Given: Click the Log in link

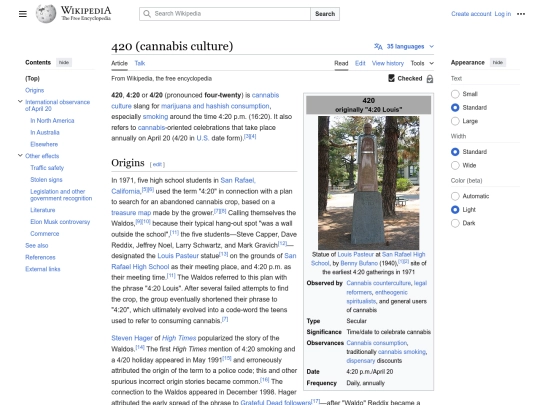Looking at the screenshot, I should click(x=503, y=14).
